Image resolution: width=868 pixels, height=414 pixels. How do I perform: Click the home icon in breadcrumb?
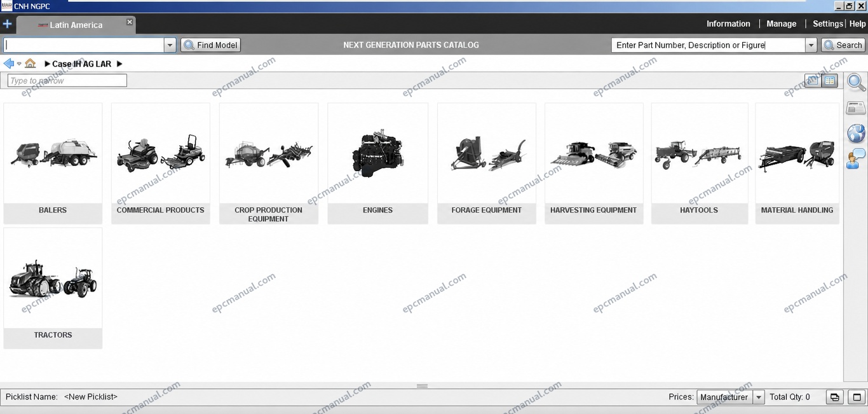(30, 64)
